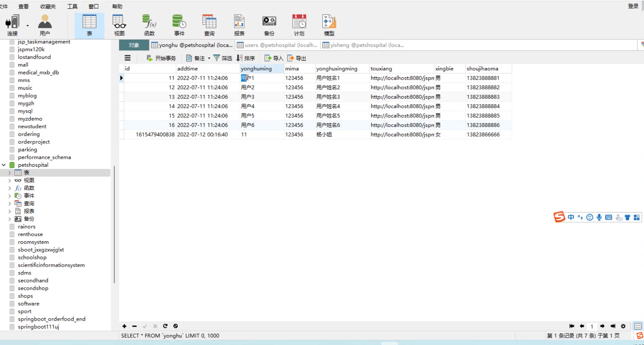Switch to the users @petshospital tab
The height and width of the screenshot is (345, 644).
277,45
